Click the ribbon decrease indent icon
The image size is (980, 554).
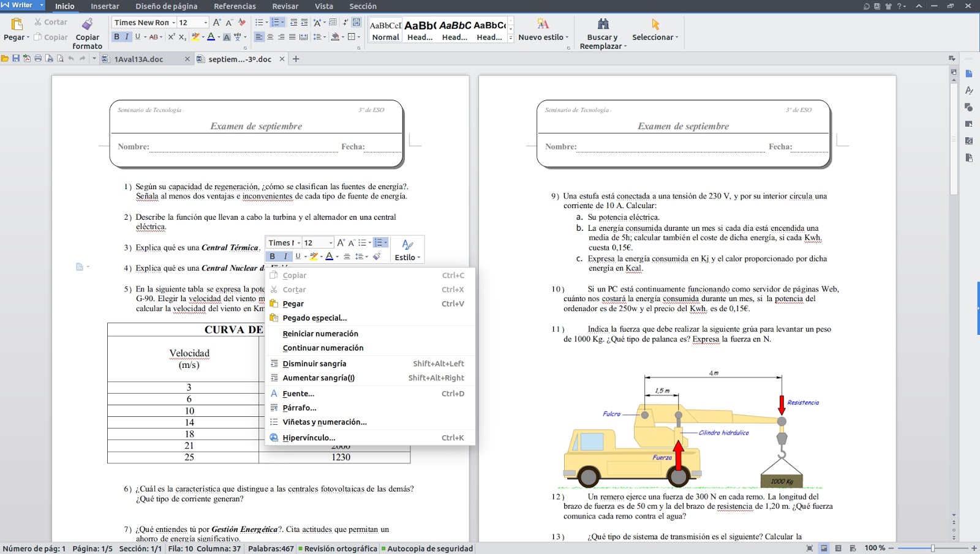(293, 22)
